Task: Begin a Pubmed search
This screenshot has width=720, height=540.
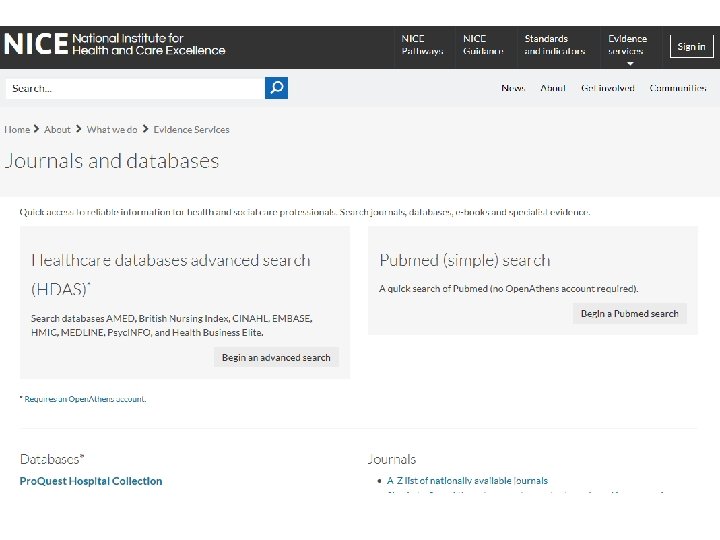Action: click(630, 313)
